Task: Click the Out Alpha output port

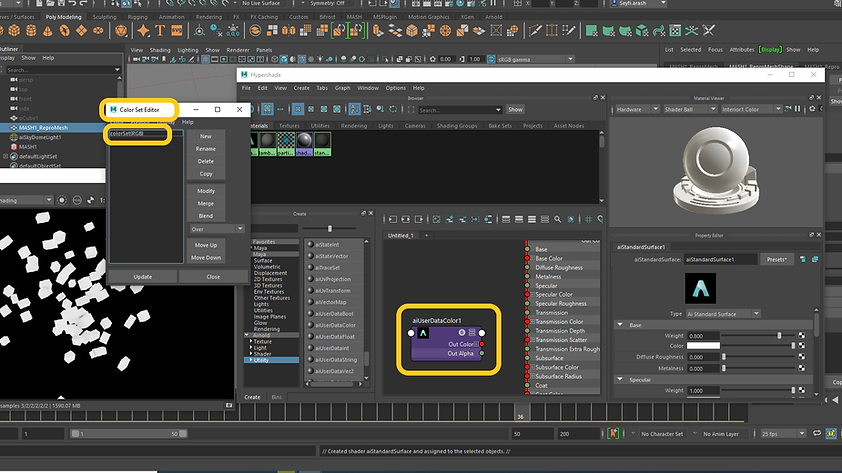Action: [x=482, y=353]
